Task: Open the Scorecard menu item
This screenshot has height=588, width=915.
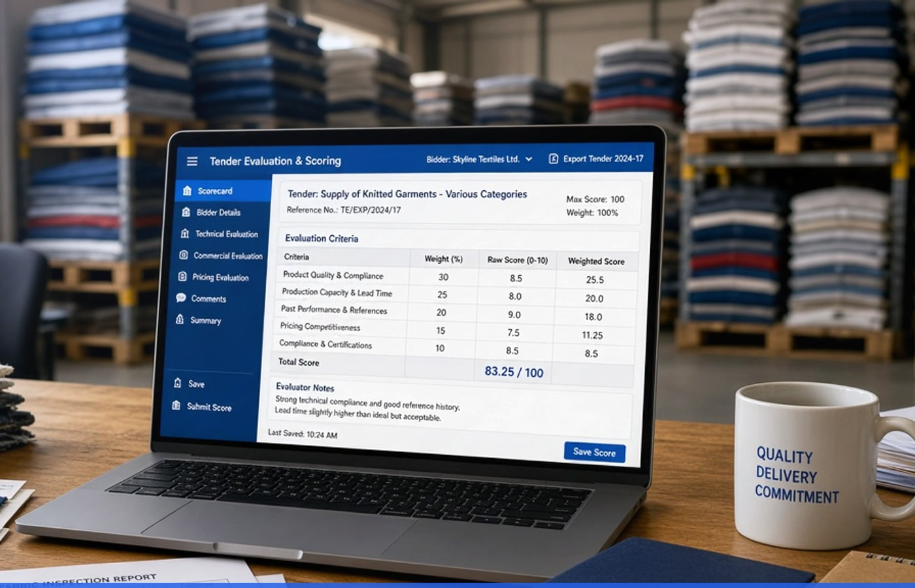Action: coord(224,191)
